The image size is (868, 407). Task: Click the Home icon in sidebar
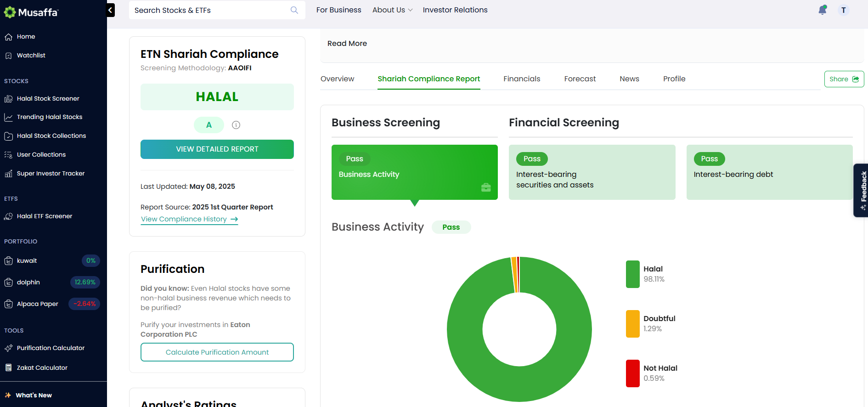pos(8,37)
